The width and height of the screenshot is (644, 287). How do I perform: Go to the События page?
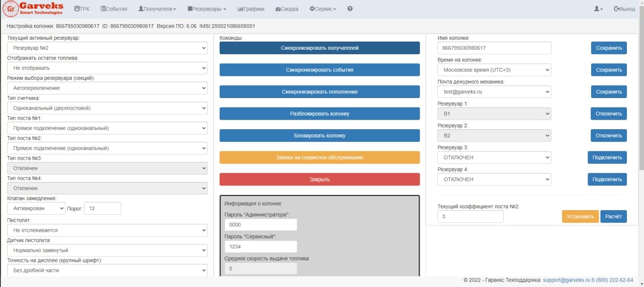pos(114,9)
